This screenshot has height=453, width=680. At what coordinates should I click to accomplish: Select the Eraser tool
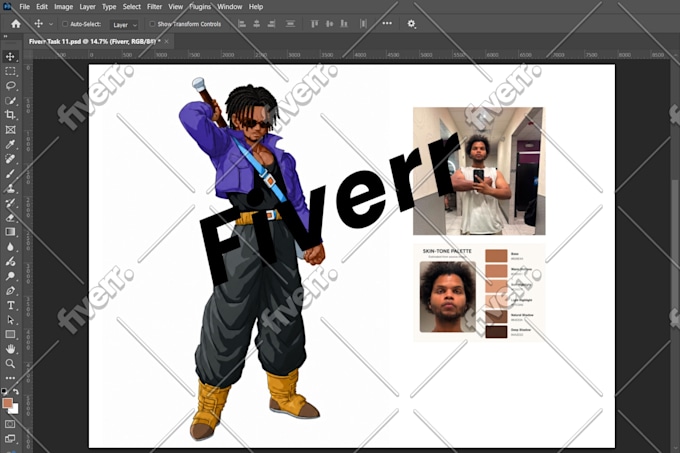click(10, 218)
